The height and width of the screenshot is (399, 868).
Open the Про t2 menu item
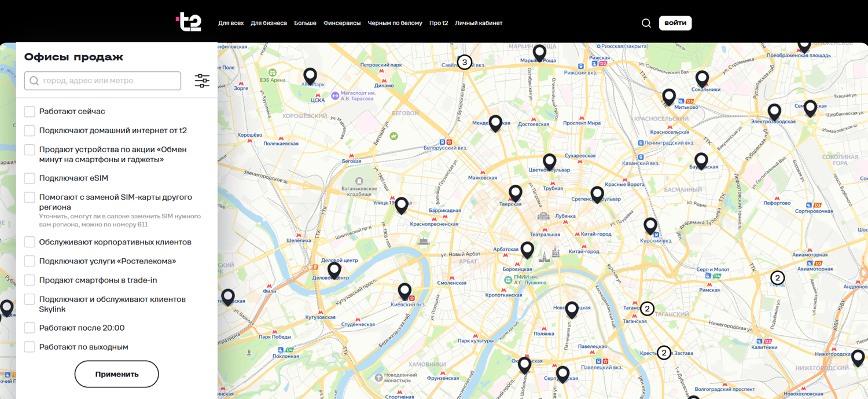pyautogui.click(x=439, y=23)
